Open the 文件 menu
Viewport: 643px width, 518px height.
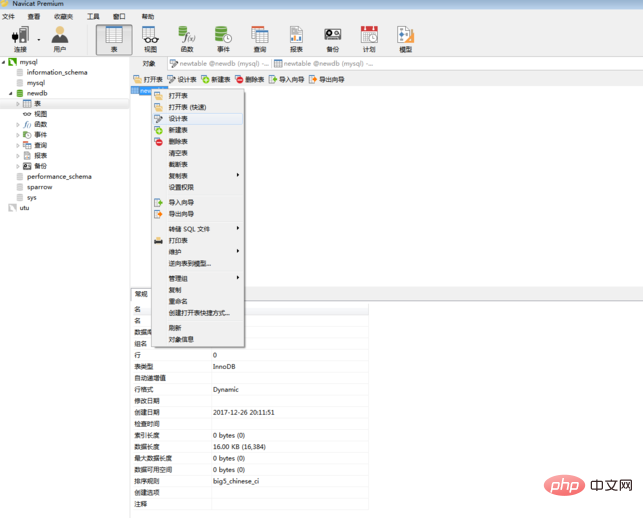tap(8, 16)
